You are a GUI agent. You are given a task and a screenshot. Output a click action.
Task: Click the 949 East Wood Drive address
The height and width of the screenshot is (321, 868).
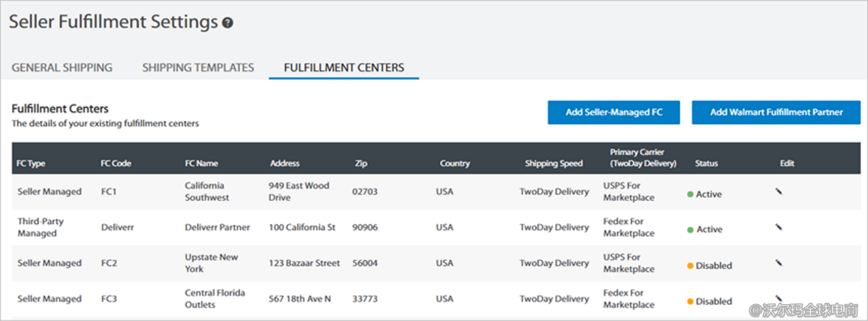(x=299, y=191)
